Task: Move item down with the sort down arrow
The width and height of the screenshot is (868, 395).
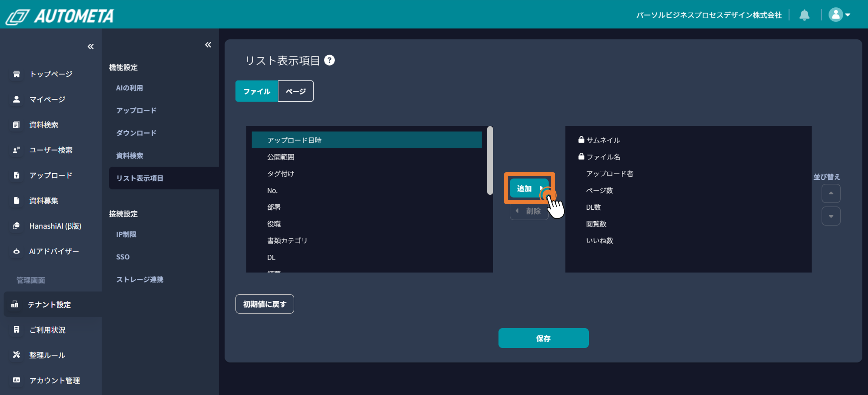Action: (831, 216)
